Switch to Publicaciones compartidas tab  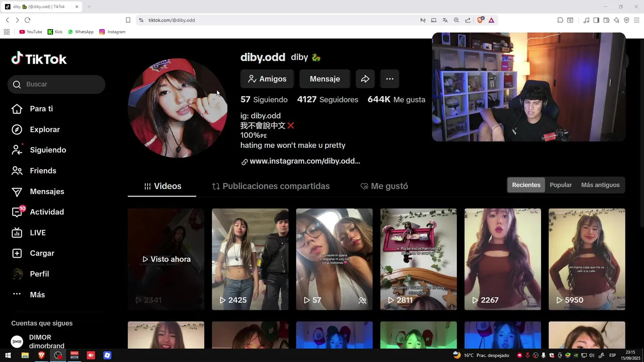[x=271, y=186]
